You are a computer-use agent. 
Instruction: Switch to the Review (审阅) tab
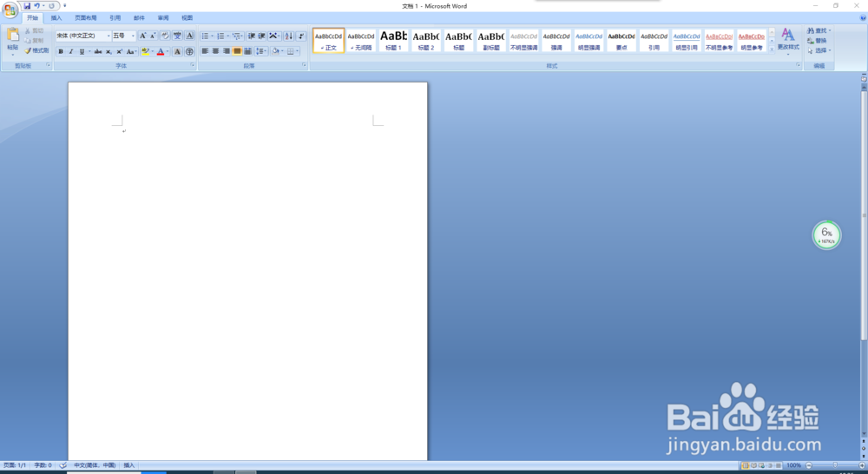(163, 18)
